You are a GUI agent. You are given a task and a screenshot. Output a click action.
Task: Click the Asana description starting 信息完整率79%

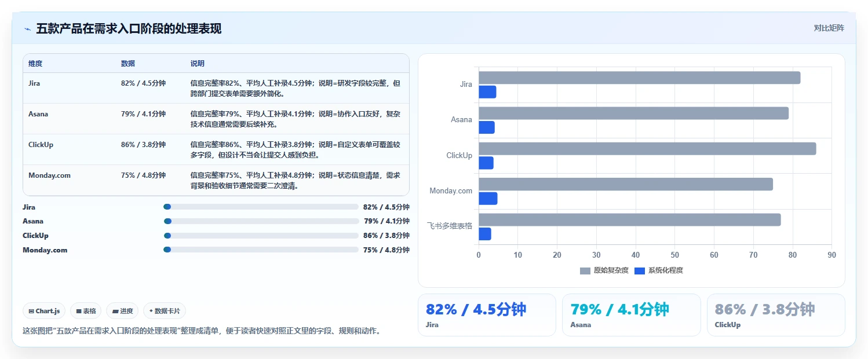(296, 119)
